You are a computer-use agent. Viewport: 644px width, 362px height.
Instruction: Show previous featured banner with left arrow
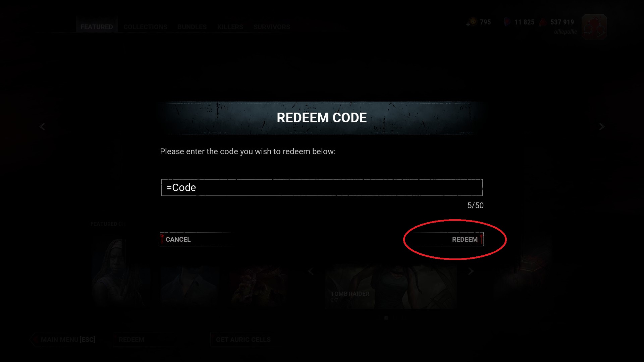[x=42, y=126]
